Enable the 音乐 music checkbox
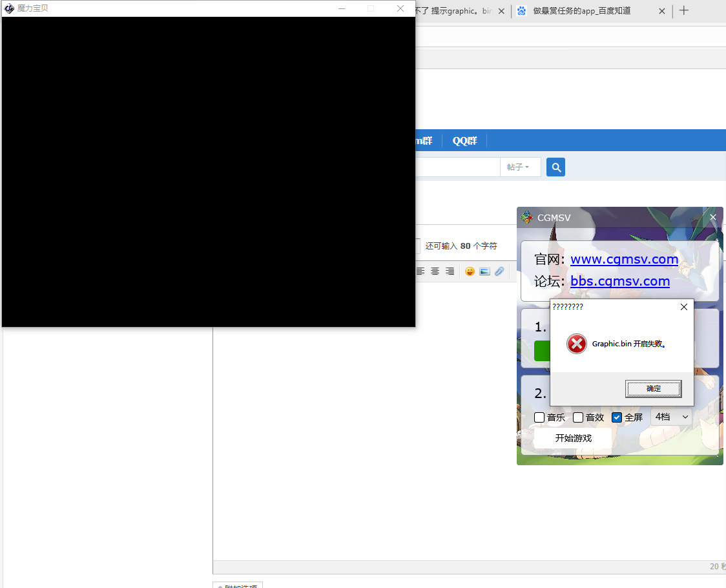 coord(539,417)
